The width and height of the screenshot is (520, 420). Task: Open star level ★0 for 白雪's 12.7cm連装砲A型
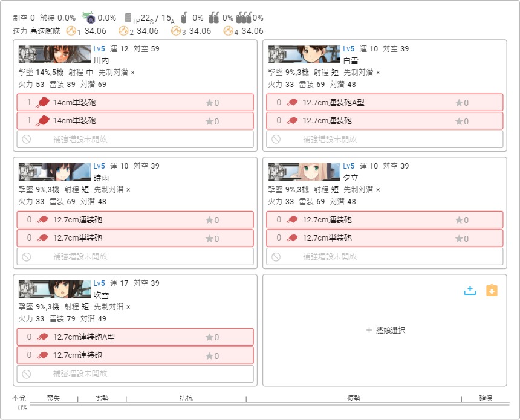[x=462, y=103]
